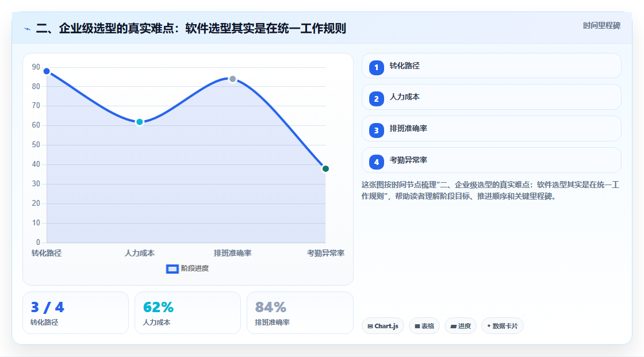This screenshot has height=357, width=644.
Task: Click the 进度 tag
Action: [x=461, y=326]
